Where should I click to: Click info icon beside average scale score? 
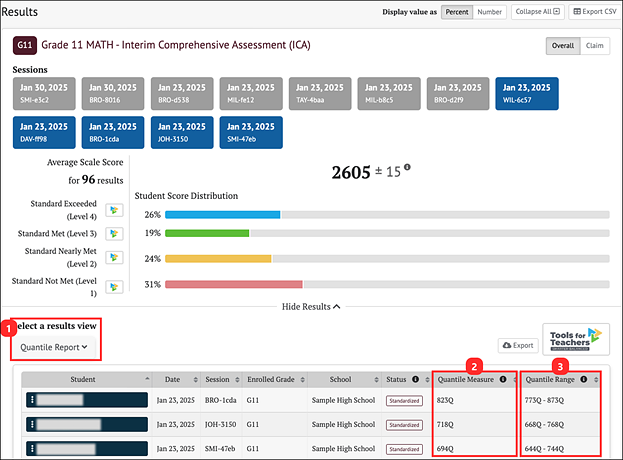(x=407, y=168)
